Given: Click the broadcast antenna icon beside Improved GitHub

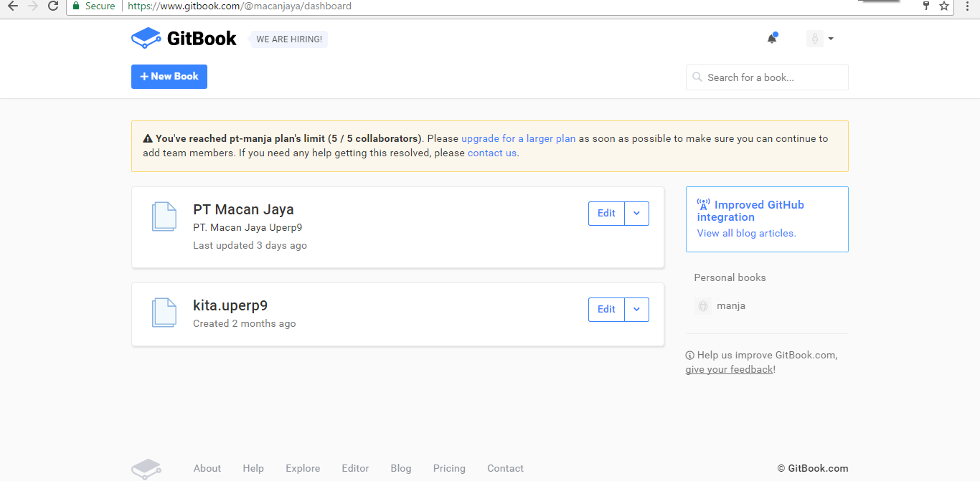Looking at the screenshot, I should tap(704, 204).
